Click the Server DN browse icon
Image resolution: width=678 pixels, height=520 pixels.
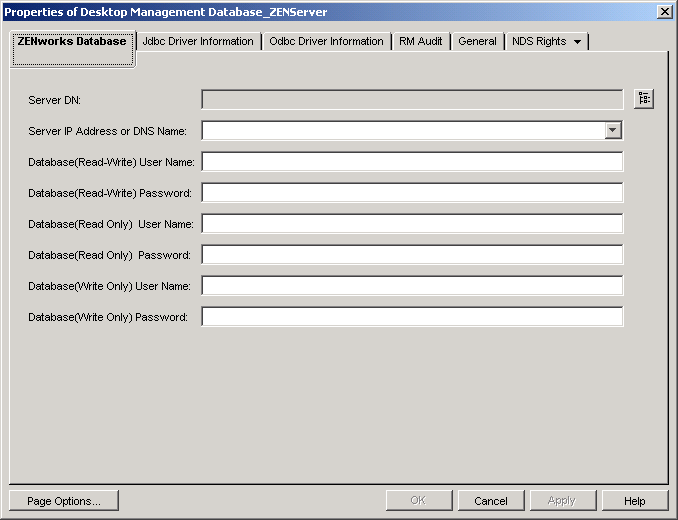coord(644,99)
